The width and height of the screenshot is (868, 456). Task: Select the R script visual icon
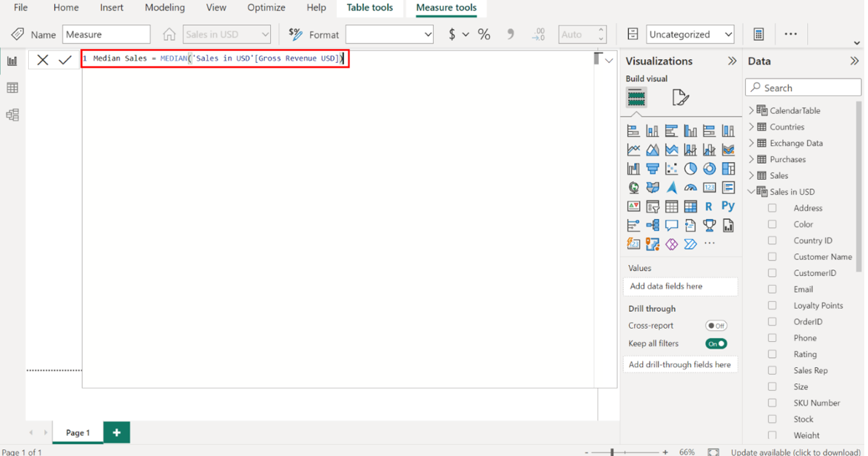tap(709, 207)
